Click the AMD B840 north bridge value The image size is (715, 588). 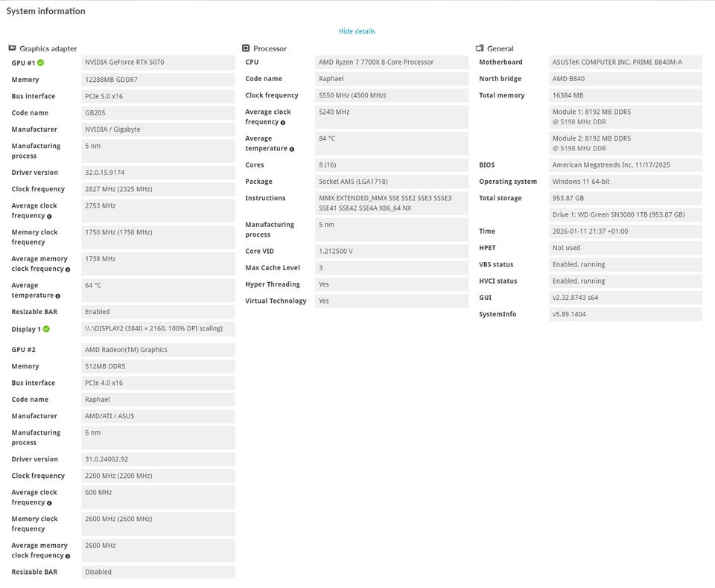tap(626, 78)
